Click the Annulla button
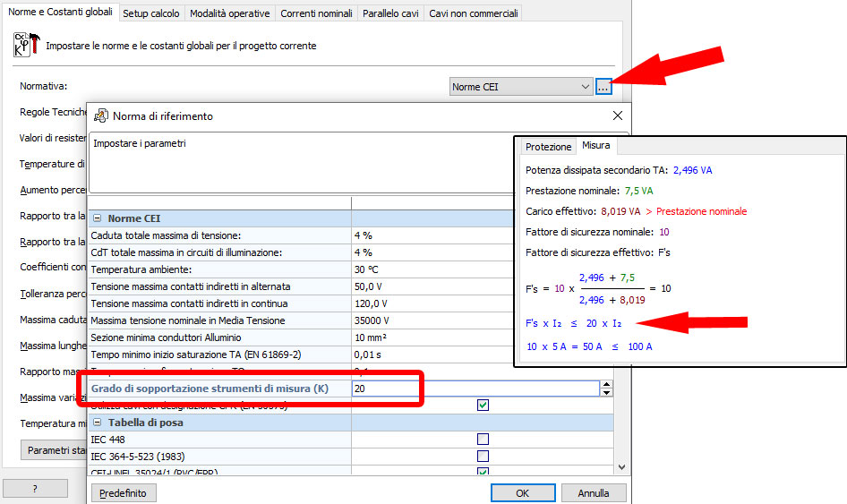 (x=593, y=492)
